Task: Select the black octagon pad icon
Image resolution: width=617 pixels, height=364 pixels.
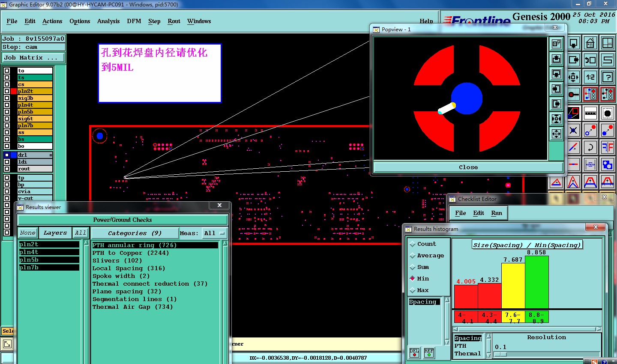Action: click(x=608, y=113)
